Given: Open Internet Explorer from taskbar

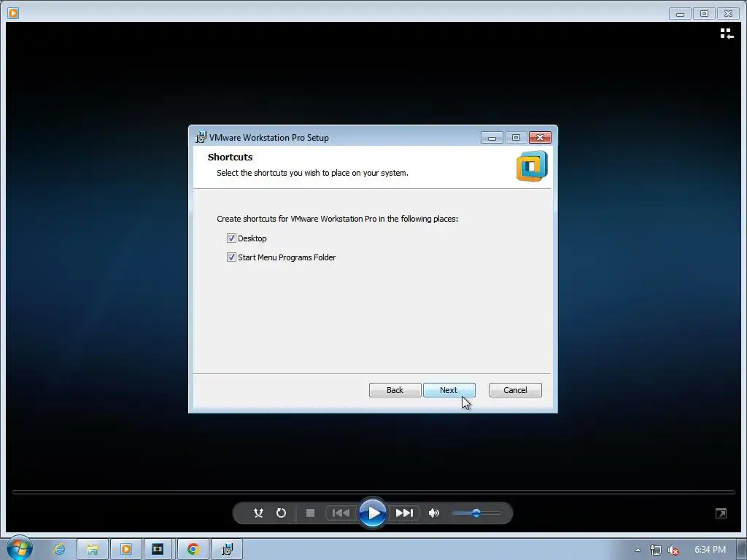Looking at the screenshot, I should [59, 549].
